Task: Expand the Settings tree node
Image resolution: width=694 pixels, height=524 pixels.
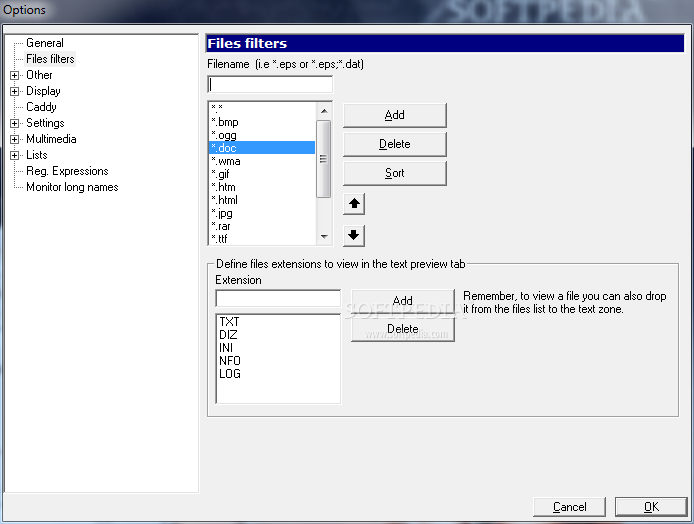Action: pyautogui.click(x=15, y=123)
